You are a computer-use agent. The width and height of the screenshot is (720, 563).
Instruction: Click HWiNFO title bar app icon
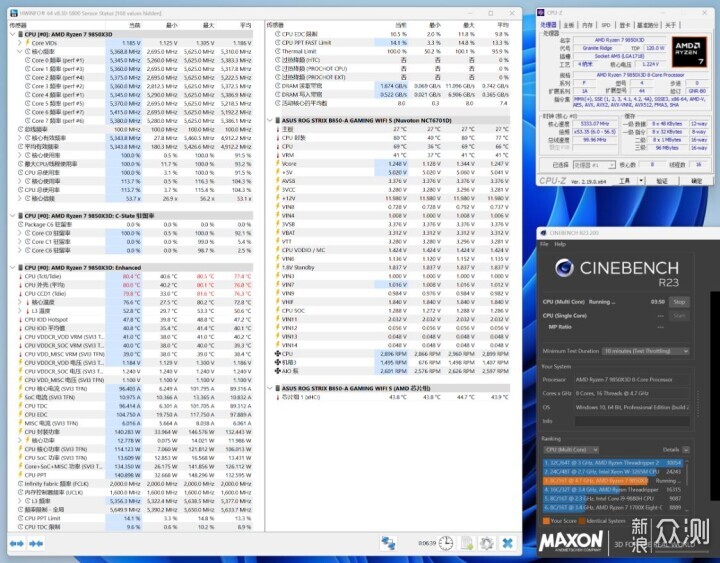pos(14,13)
